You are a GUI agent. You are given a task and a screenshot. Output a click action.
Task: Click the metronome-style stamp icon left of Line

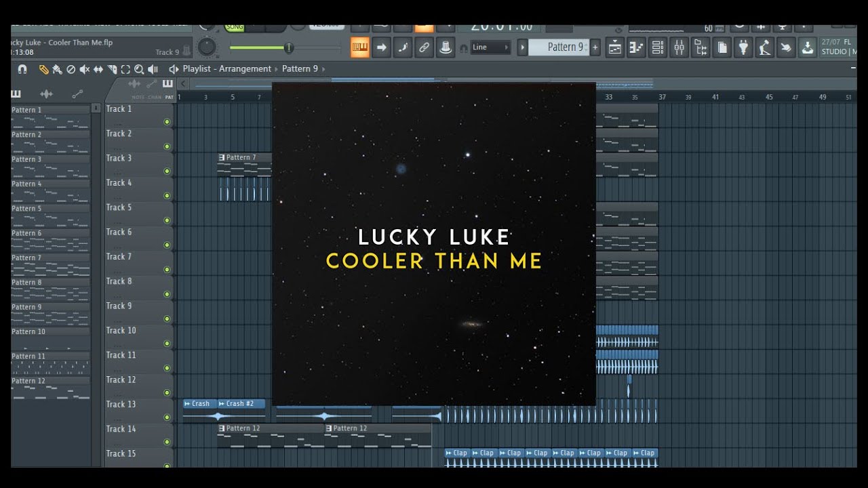point(446,47)
